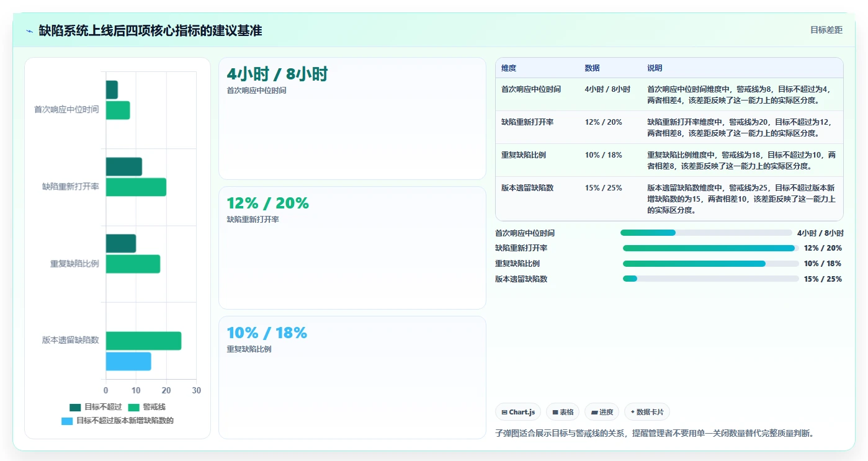The width and height of the screenshot is (868, 461).
Task: Click the 缺陷重新打开率 progress bar
Action: [x=711, y=248]
